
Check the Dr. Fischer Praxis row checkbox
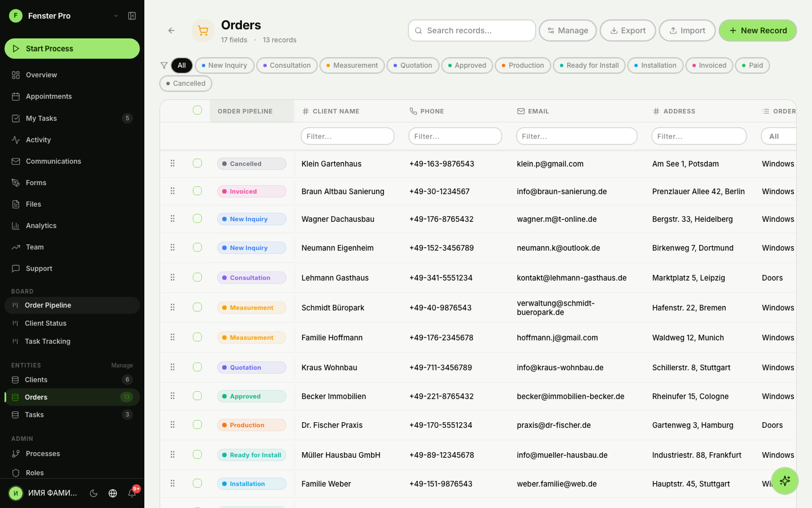click(197, 424)
